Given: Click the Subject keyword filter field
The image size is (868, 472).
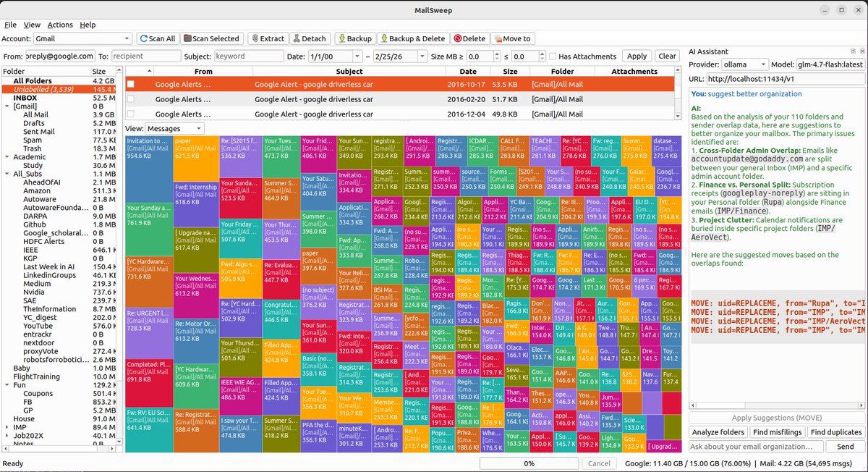Looking at the screenshot, I should [x=248, y=56].
